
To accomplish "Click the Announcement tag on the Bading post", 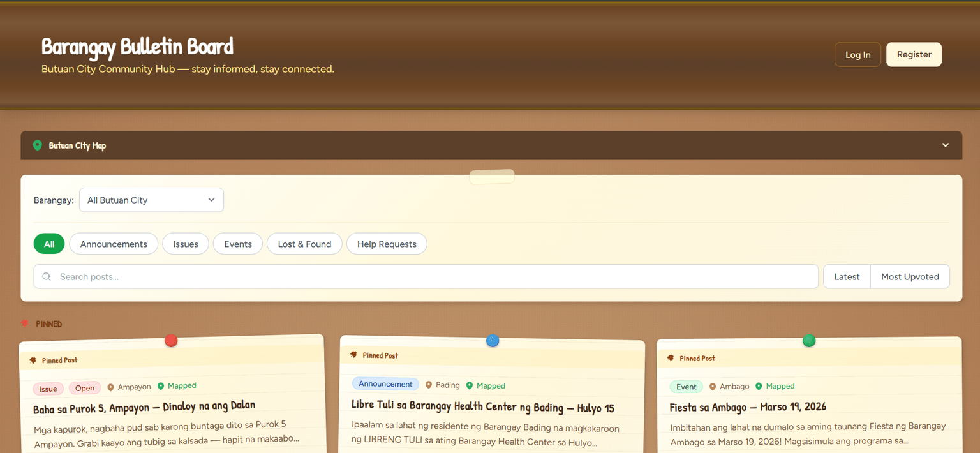I will click(385, 384).
